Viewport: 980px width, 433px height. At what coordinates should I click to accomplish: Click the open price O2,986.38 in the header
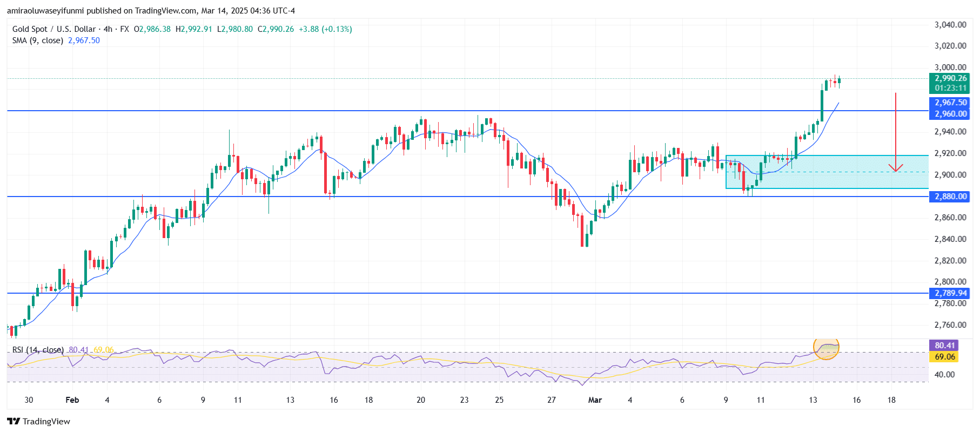click(152, 29)
